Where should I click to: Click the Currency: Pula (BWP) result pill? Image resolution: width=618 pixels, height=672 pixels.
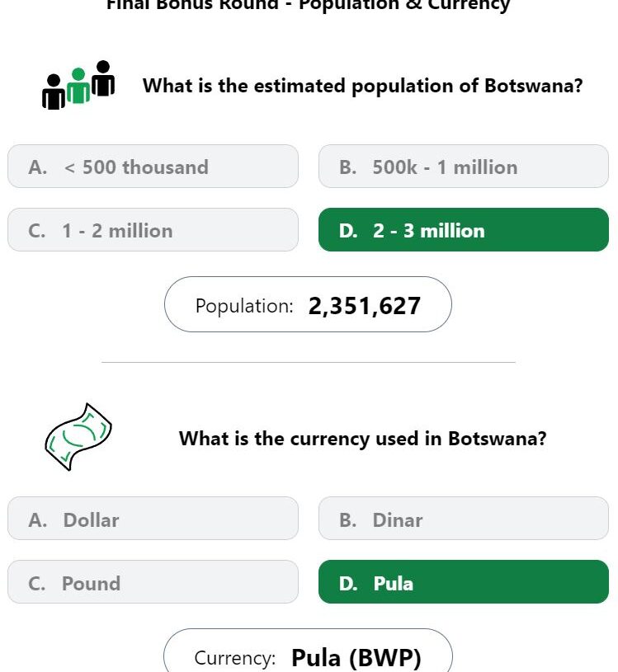tap(308, 651)
